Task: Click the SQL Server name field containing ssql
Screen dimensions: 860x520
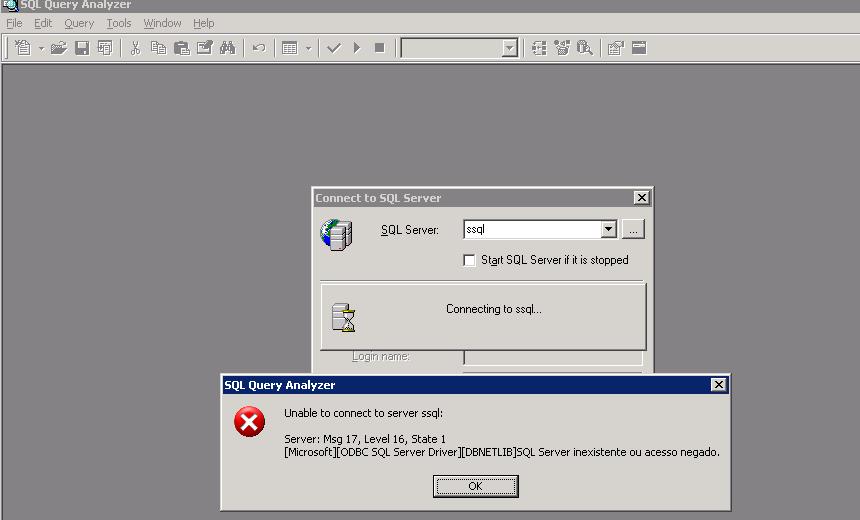Action: (532, 229)
